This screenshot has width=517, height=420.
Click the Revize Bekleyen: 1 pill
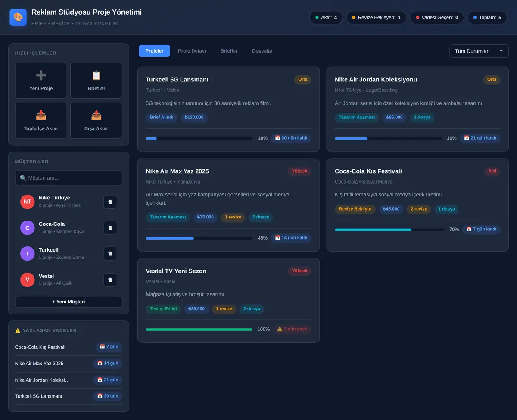376,17
